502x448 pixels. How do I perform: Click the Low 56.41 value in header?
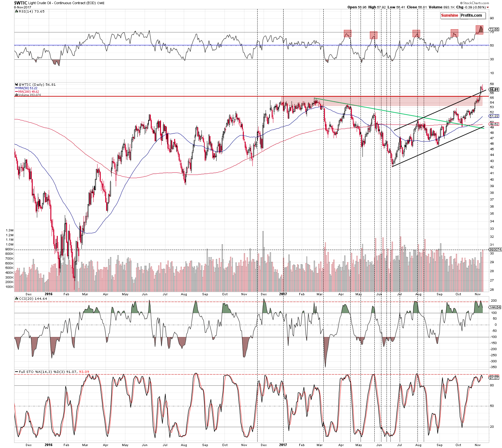[396, 7]
